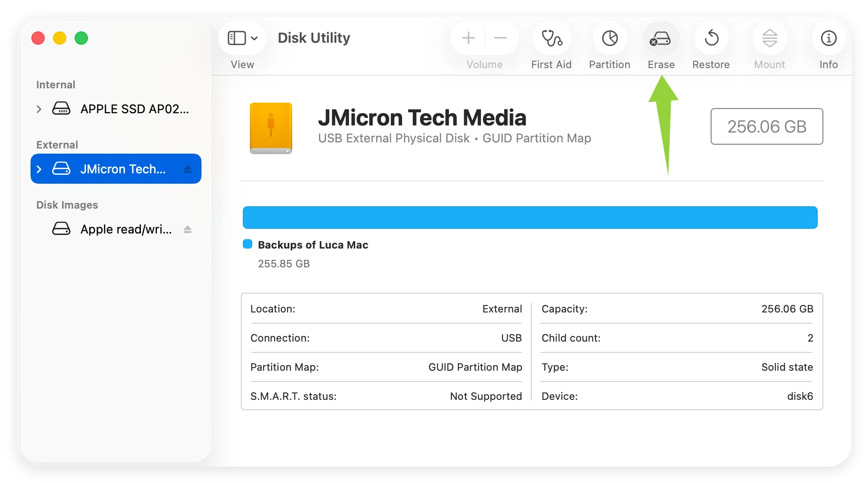Click the Disk Images section header

[67, 205]
